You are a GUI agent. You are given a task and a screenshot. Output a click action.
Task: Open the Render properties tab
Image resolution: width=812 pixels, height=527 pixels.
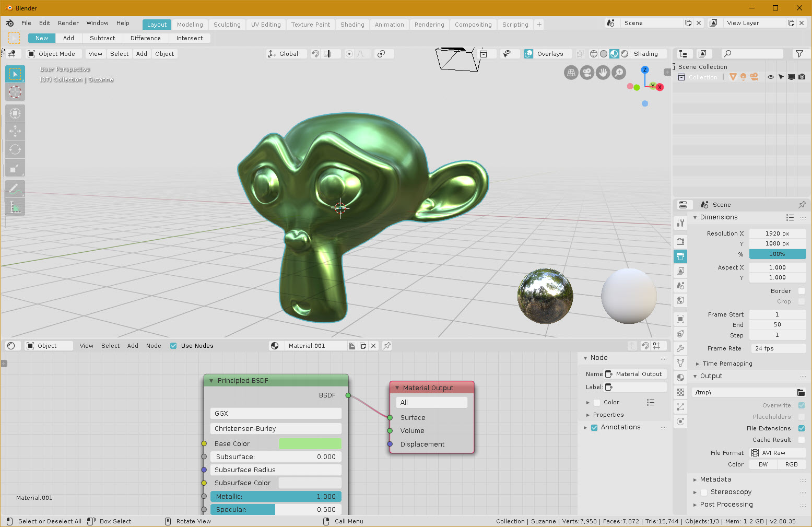680,241
